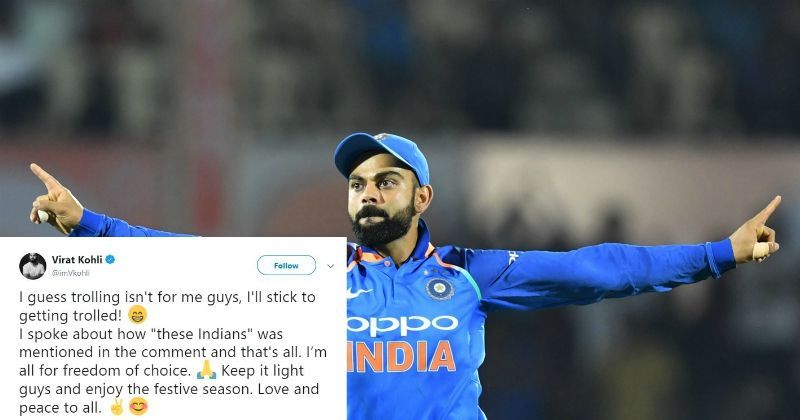This screenshot has width=800, height=420.
Task: Click the orange INDIA lettering on jersey
Action: click(401, 356)
